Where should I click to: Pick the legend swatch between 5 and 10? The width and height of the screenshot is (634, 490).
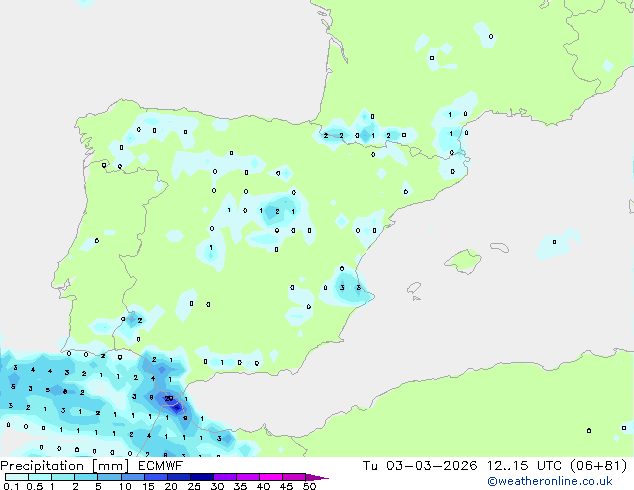(x=109, y=477)
